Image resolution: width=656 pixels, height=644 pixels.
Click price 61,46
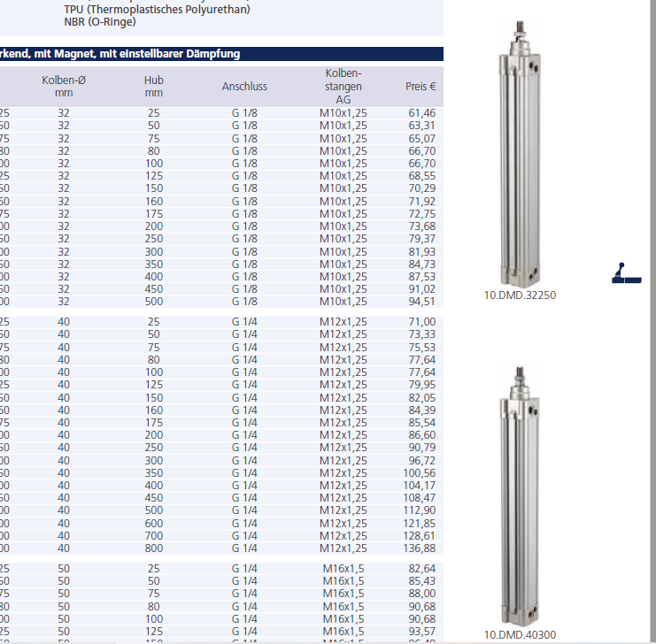(x=421, y=113)
